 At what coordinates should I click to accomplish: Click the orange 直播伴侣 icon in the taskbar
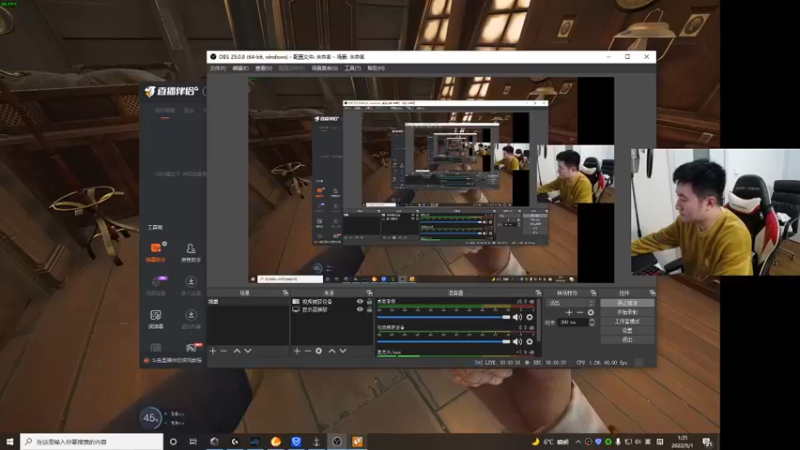point(357,441)
